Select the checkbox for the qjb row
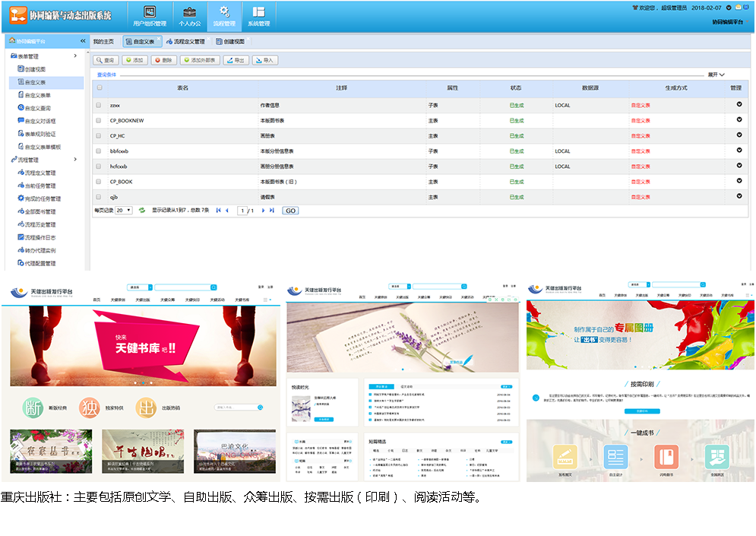Screen dimensions: 756x536 [99, 197]
